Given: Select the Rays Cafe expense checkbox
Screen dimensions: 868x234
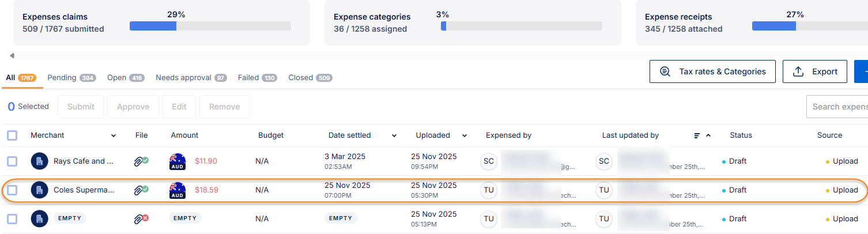Looking at the screenshot, I should click(12, 161).
